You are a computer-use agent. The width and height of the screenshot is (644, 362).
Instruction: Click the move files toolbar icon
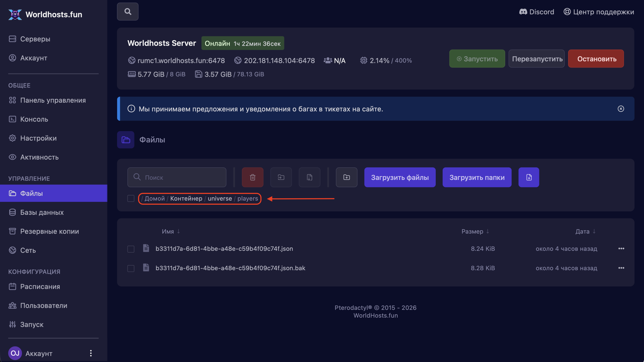click(x=281, y=177)
